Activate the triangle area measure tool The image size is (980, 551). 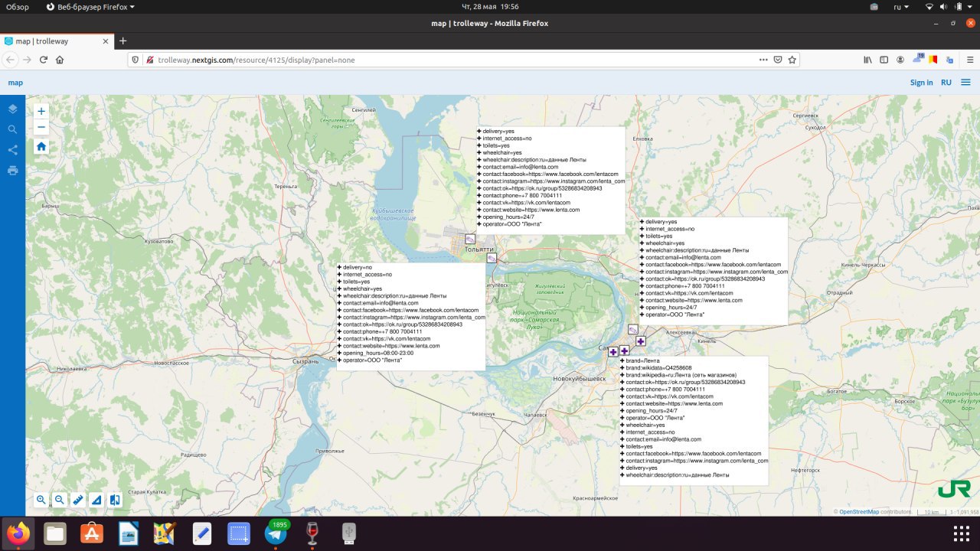pos(96,500)
